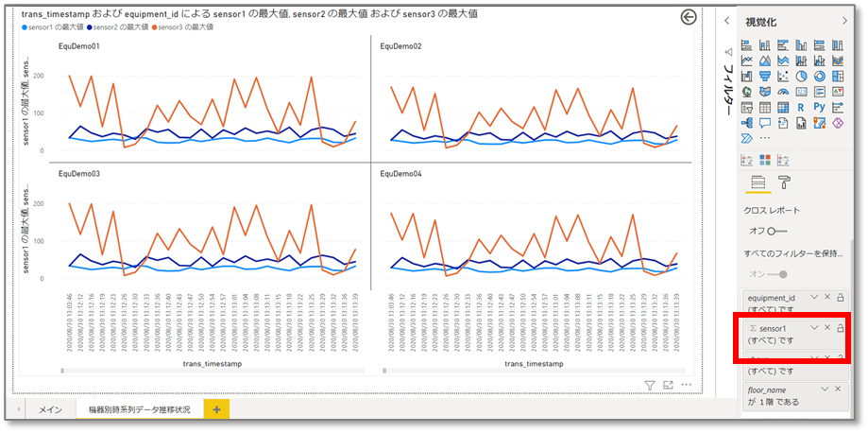This screenshot has width=868, height=433.
Task: Select the Q&A speech bubble visual
Action: (x=765, y=123)
